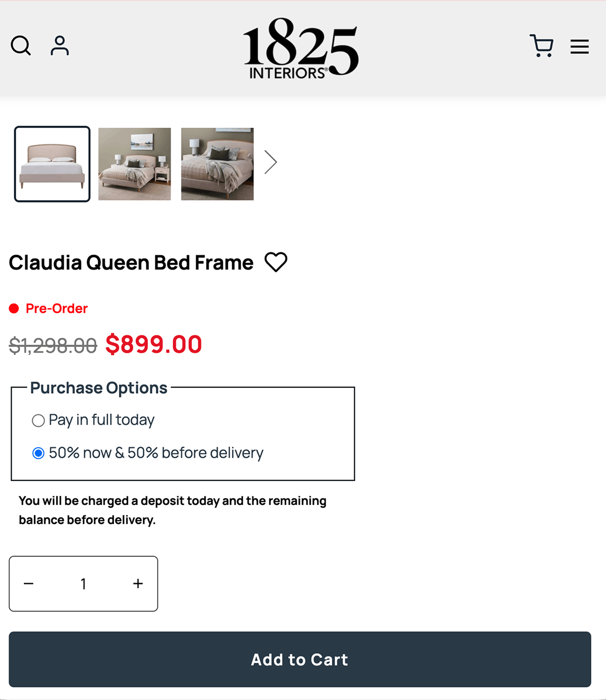The width and height of the screenshot is (606, 700).
Task: Open the search icon
Action: click(x=21, y=46)
